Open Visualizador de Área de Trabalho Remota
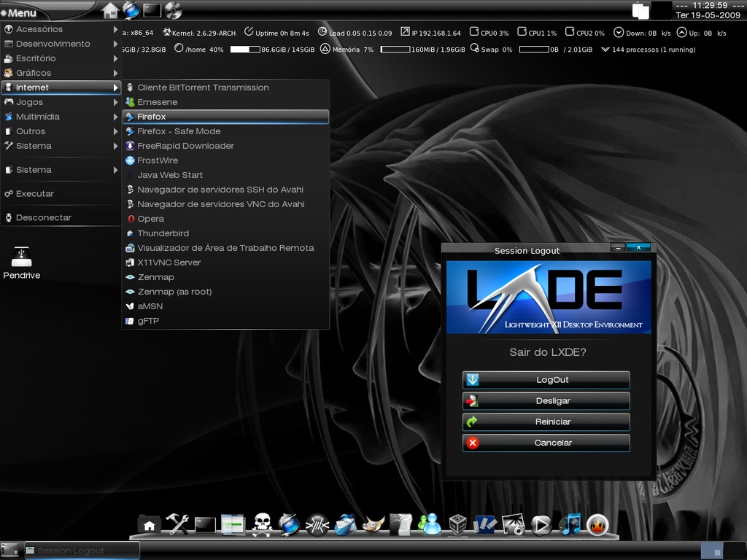Screen dimensions: 747x560 coord(226,248)
